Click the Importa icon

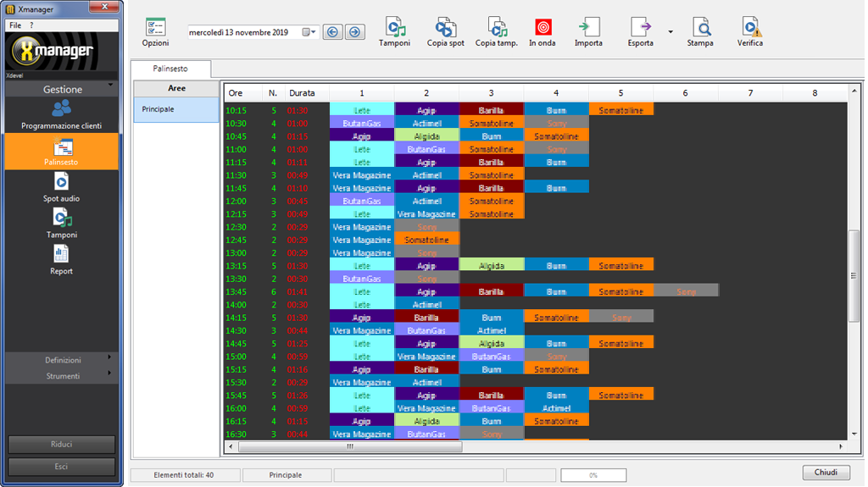click(x=588, y=33)
